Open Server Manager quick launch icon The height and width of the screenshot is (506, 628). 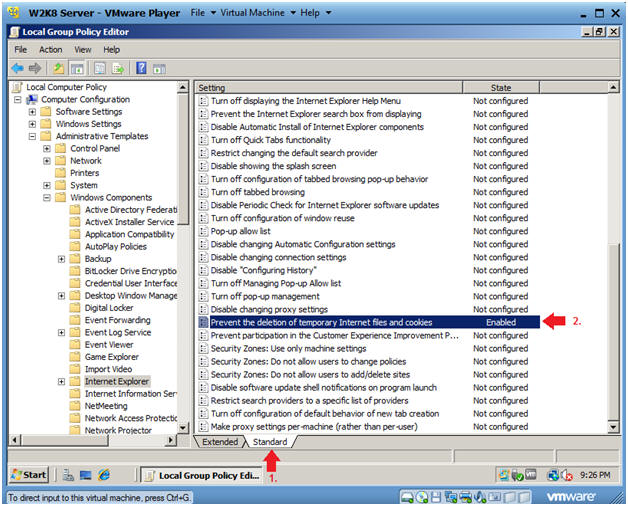click(68, 475)
